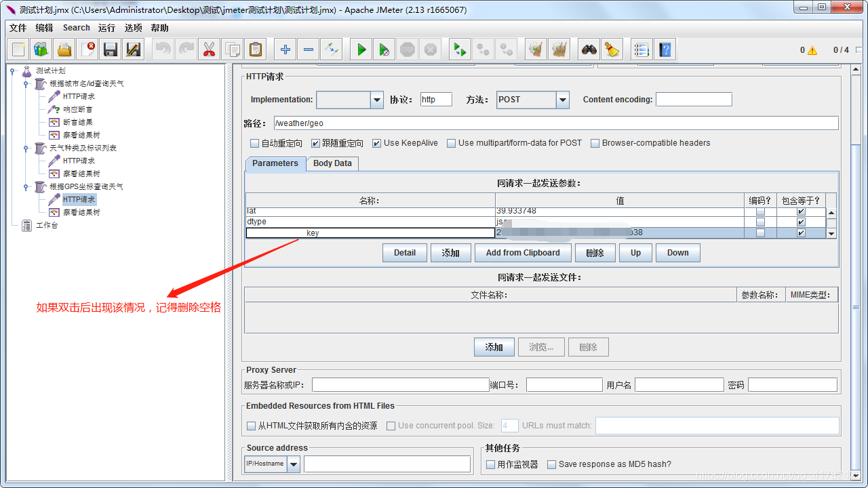This screenshot has width=868, height=488.
Task: Open the 选项 menu
Action: pyautogui.click(x=134, y=28)
